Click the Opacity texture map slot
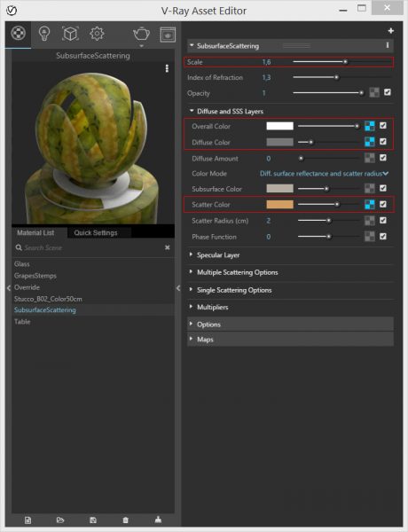The height and width of the screenshot is (532, 408). click(x=374, y=92)
